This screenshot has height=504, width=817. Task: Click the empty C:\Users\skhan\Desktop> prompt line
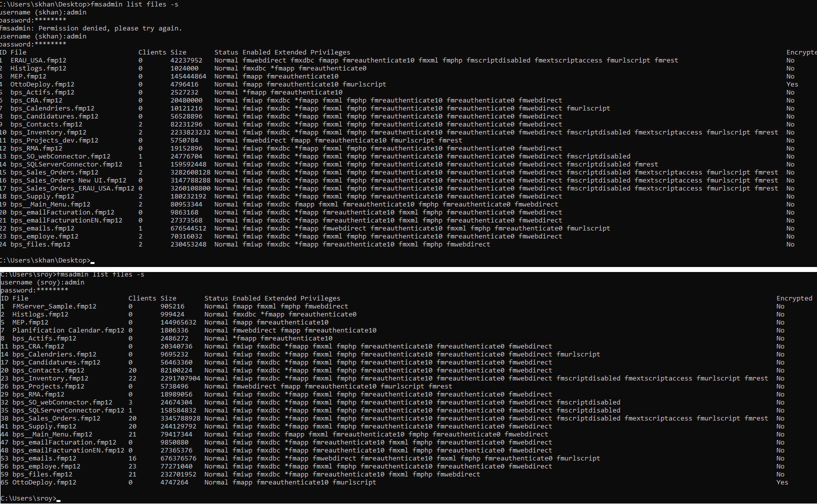pos(46,260)
